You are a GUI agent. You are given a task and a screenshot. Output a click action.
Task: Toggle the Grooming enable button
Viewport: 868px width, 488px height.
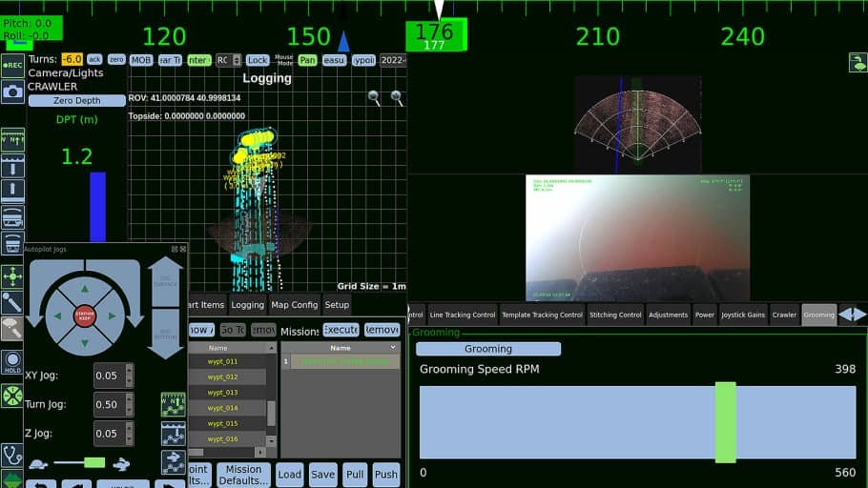pyautogui.click(x=487, y=349)
